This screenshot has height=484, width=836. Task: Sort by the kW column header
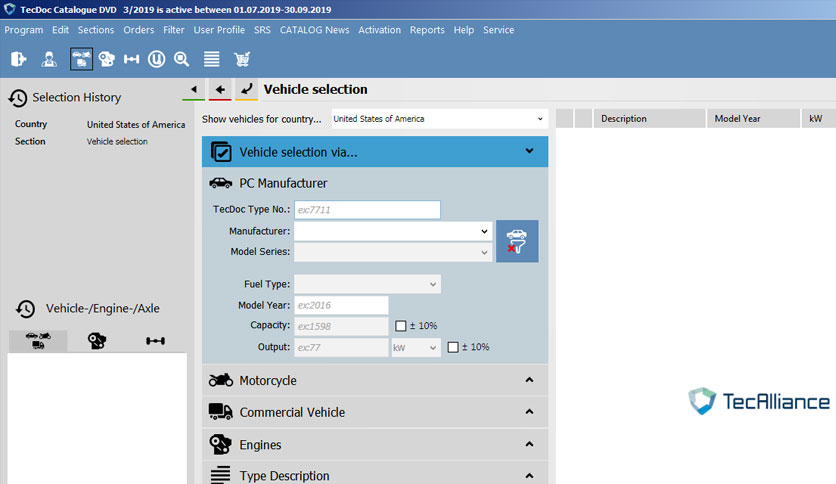pyautogui.click(x=818, y=118)
